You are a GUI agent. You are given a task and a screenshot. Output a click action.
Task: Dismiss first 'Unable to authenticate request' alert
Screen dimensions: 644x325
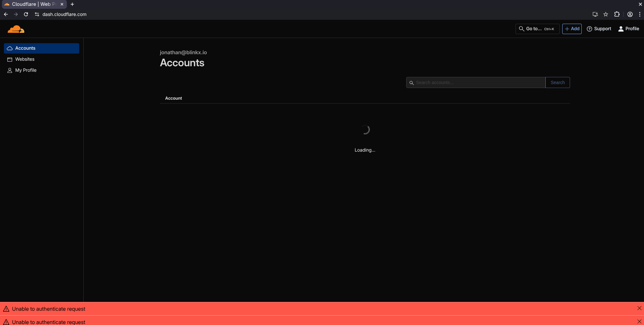tap(639, 308)
